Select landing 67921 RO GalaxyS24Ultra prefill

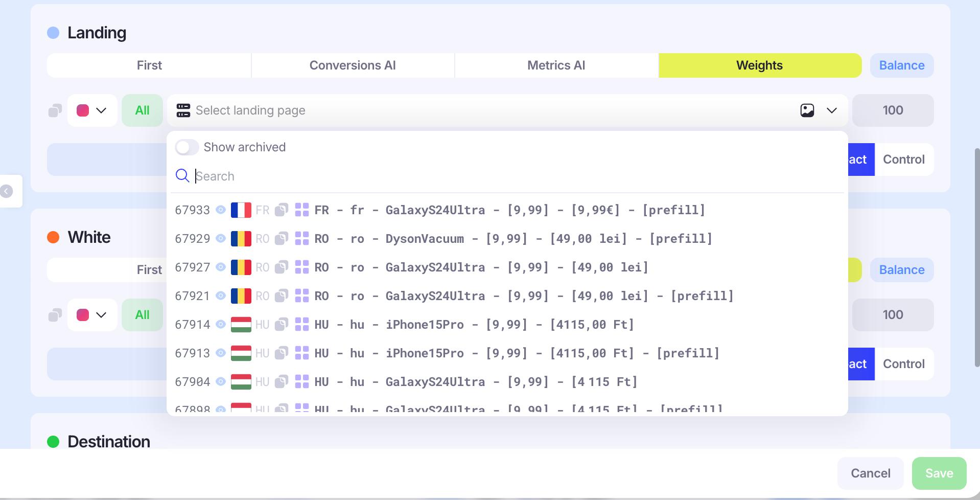507,296
